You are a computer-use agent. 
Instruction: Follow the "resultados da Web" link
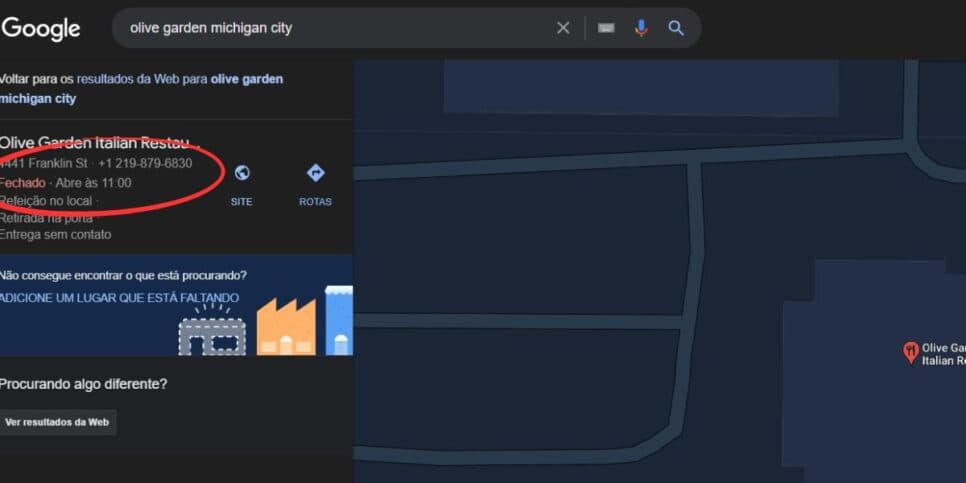(x=129, y=79)
